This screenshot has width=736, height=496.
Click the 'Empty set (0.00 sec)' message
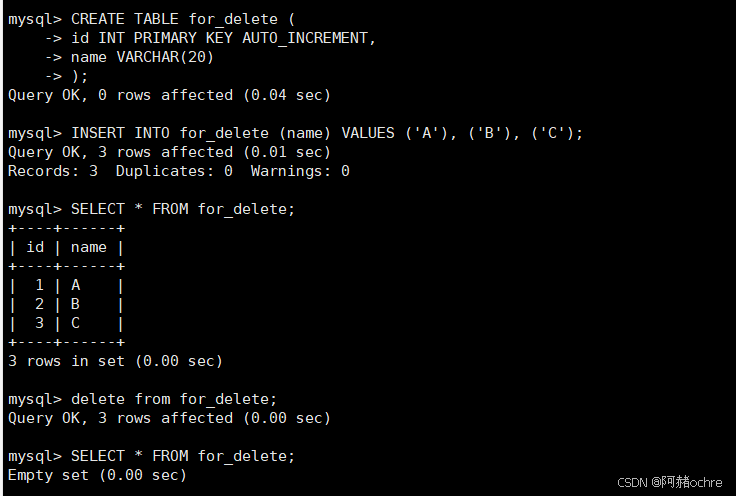[97, 475]
